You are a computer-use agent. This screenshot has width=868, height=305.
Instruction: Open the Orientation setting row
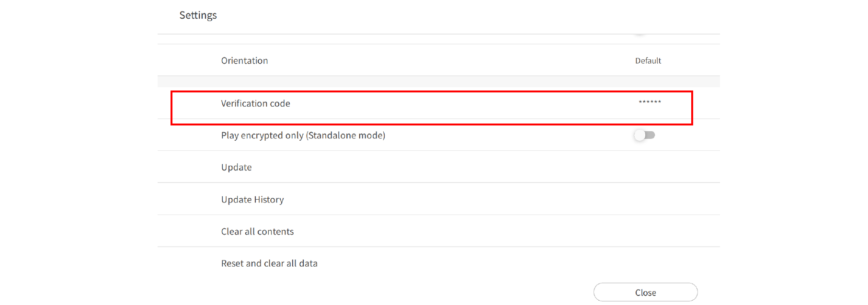pos(244,61)
